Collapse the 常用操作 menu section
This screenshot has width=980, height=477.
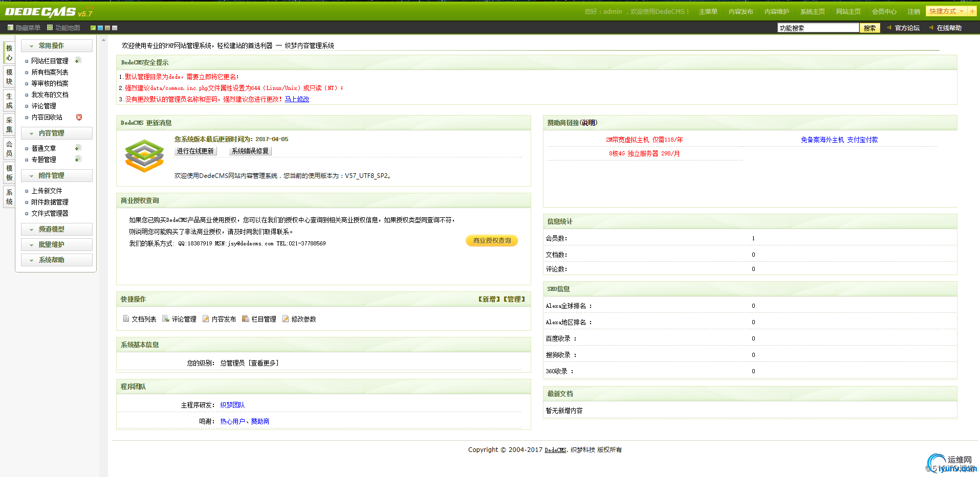pos(57,46)
